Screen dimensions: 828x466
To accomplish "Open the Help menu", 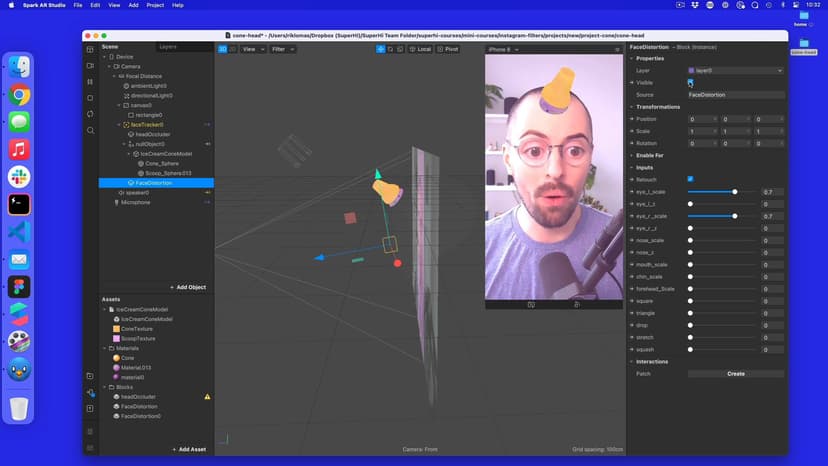I will point(178,5).
